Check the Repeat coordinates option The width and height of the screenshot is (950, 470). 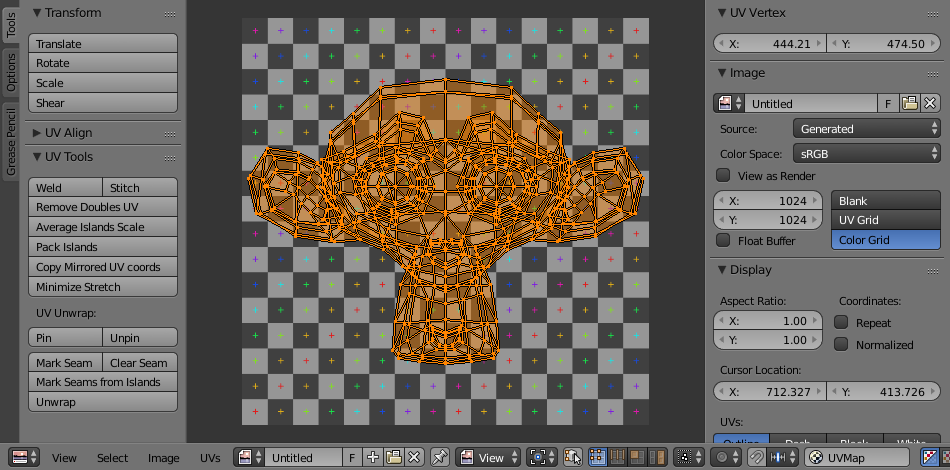(x=842, y=322)
